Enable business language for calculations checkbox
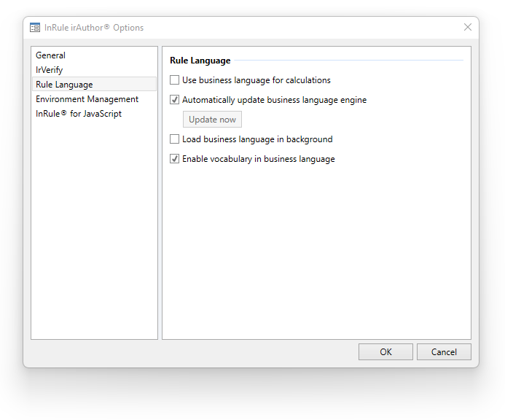This screenshot has width=505, height=420. pos(175,80)
